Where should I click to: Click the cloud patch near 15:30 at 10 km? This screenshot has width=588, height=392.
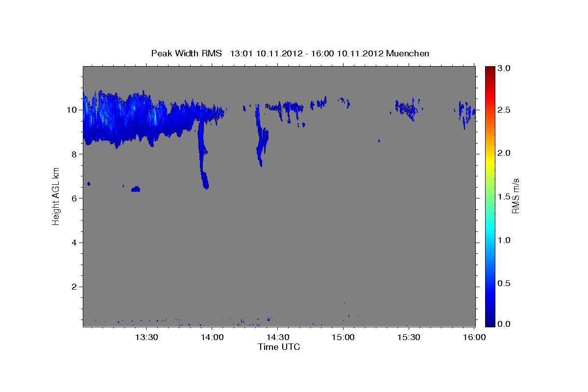pyautogui.click(x=407, y=108)
